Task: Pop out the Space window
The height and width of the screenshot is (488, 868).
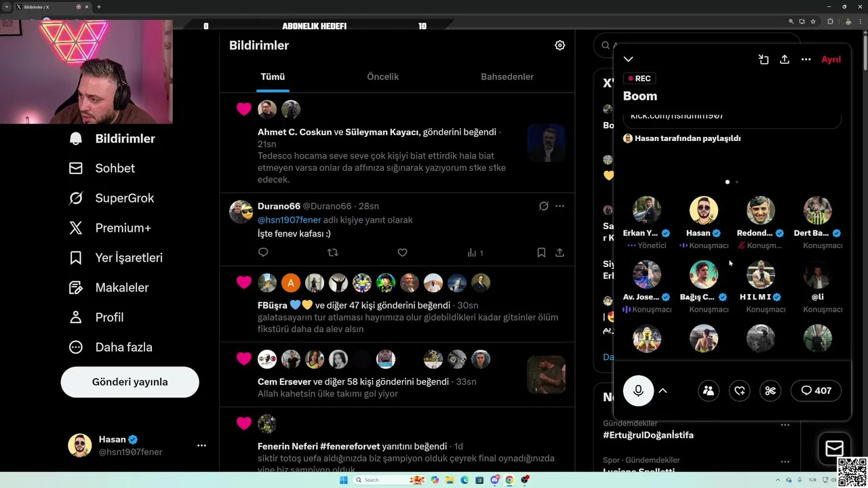Action: pyautogui.click(x=764, y=59)
